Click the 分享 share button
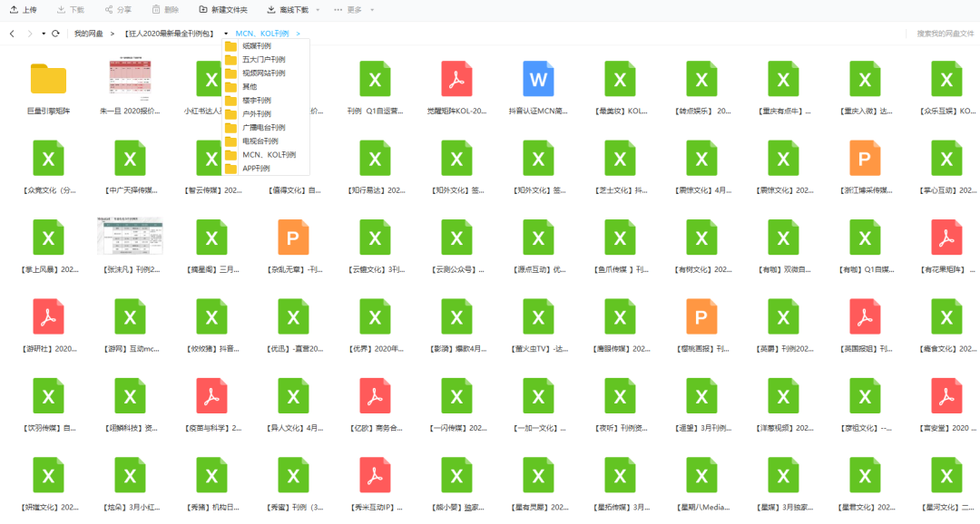Viewport: 980px width, 524px height. click(x=118, y=10)
